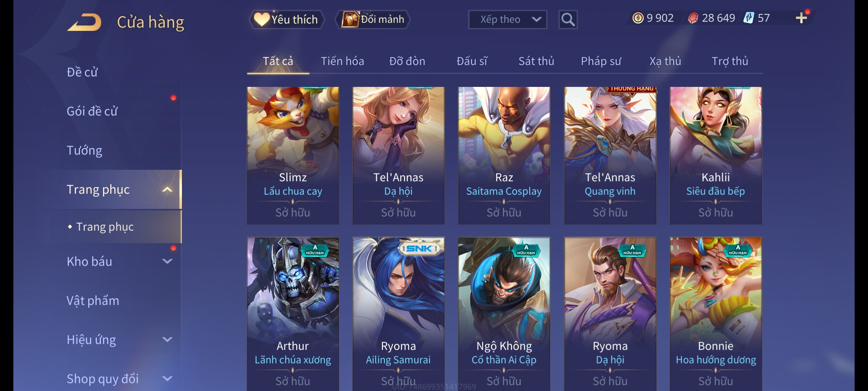This screenshot has width=868, height=391.
Task: Switch to the Sát thủ tab
Action: [x=536, y=61]
